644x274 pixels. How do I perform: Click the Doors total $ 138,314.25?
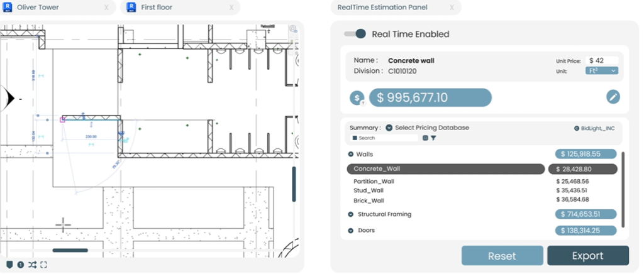click(x=586, y=231)
